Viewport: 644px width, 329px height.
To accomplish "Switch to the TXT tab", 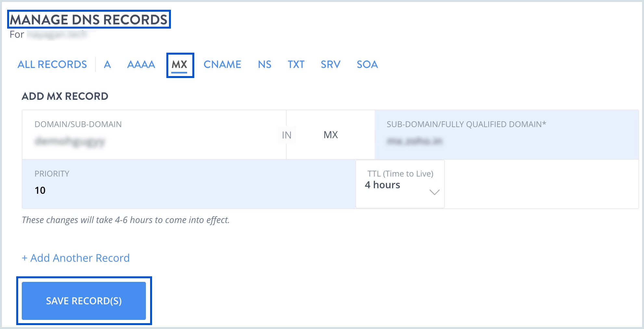I will tap(296, 64).
